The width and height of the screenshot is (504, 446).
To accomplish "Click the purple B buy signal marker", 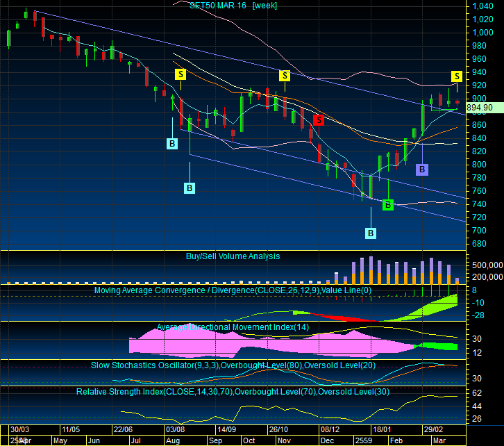I will click(x=422, y=170).
